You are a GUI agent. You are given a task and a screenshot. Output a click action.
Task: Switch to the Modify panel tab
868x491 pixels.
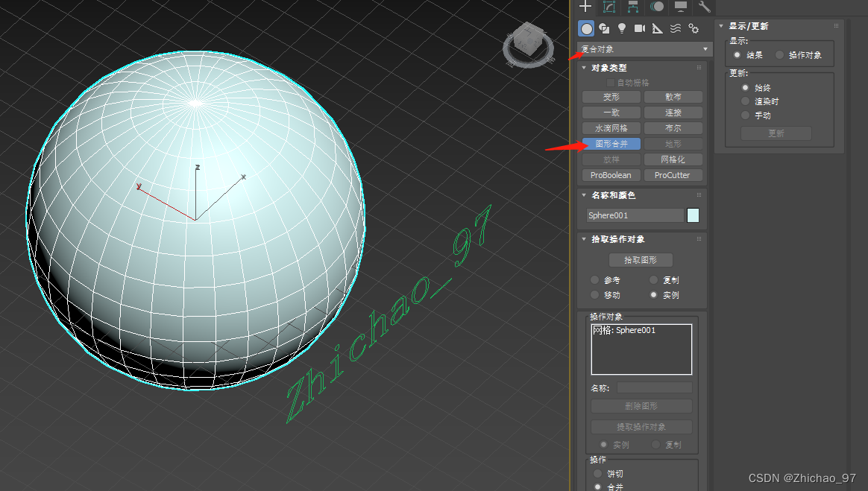coord(609,7)
